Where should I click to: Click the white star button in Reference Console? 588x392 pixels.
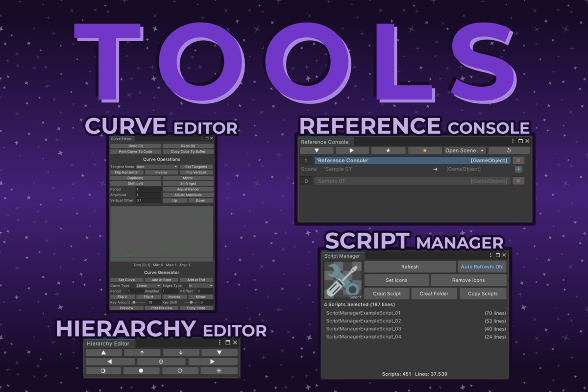coord(388,150)
